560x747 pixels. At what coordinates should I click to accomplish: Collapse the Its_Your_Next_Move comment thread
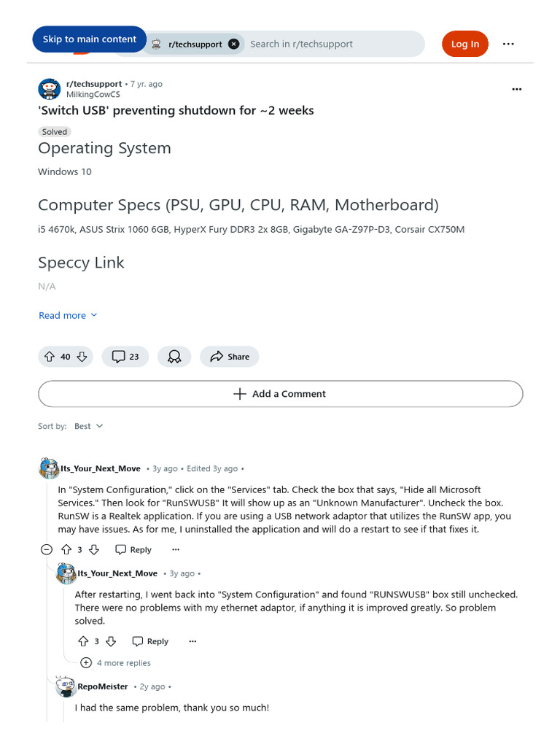pyautogui.click(x=47, y=549)
